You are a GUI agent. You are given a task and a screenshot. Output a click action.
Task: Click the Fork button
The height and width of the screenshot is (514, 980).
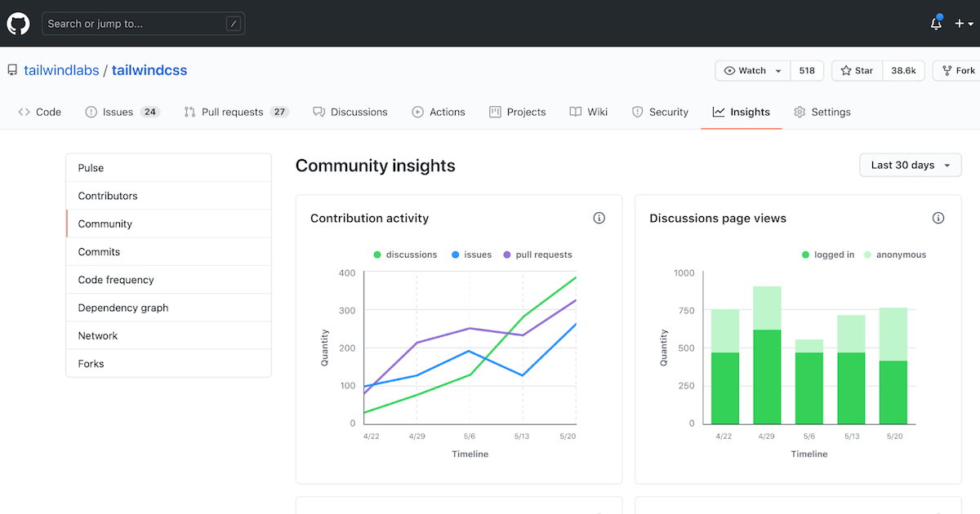click(x=959, y=71)
